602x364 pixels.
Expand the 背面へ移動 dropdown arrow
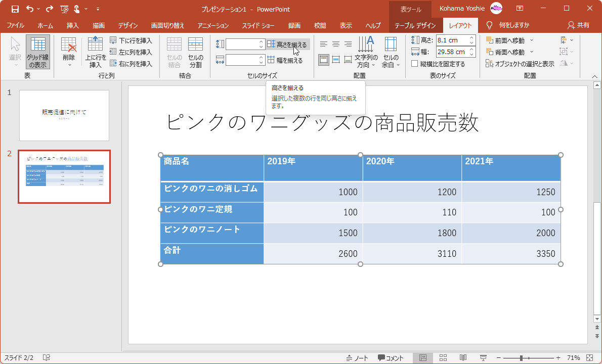point(531,52)
